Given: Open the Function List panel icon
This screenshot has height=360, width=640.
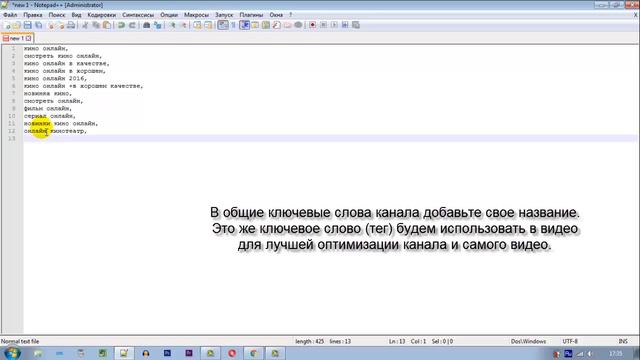Looking at the screenshot, I should pos(276,25).
